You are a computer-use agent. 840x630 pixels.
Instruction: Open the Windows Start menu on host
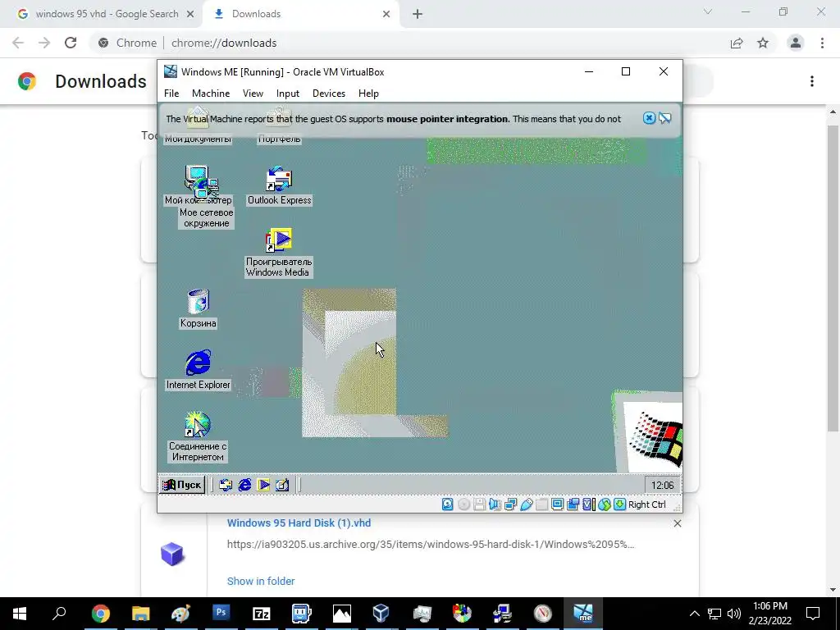(x=20, y=614)
